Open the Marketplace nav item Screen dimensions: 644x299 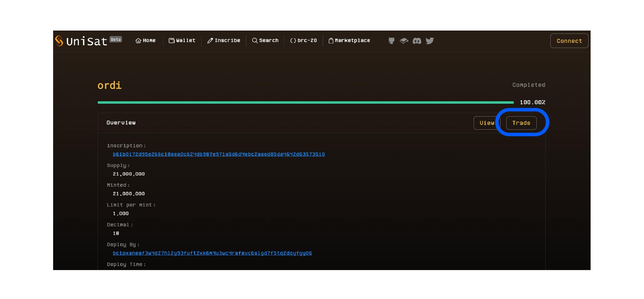pyautogui.click(x=349, y=40)
